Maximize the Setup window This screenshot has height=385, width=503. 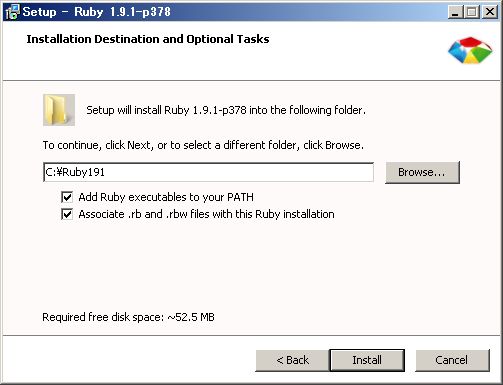[472, 12]
